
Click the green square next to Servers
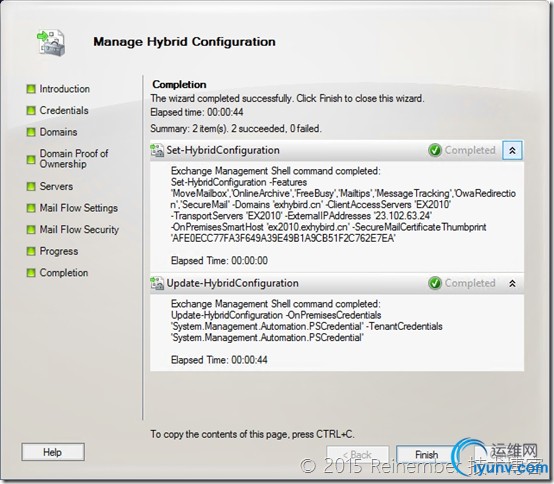(x=31, y=186)
